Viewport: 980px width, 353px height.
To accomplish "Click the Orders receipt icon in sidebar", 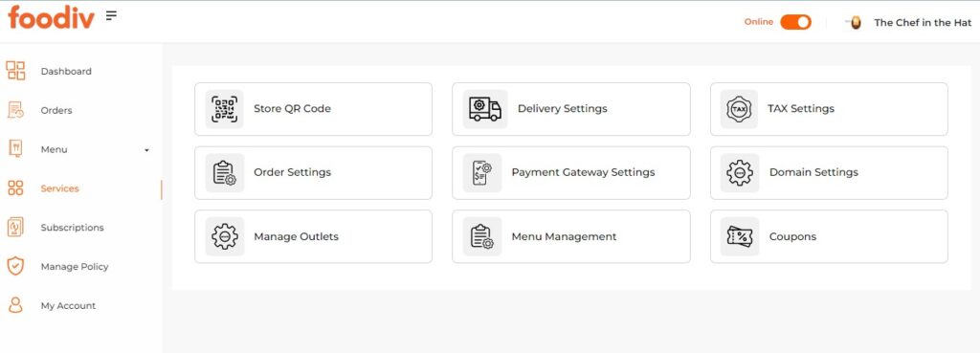I will 15,110.
